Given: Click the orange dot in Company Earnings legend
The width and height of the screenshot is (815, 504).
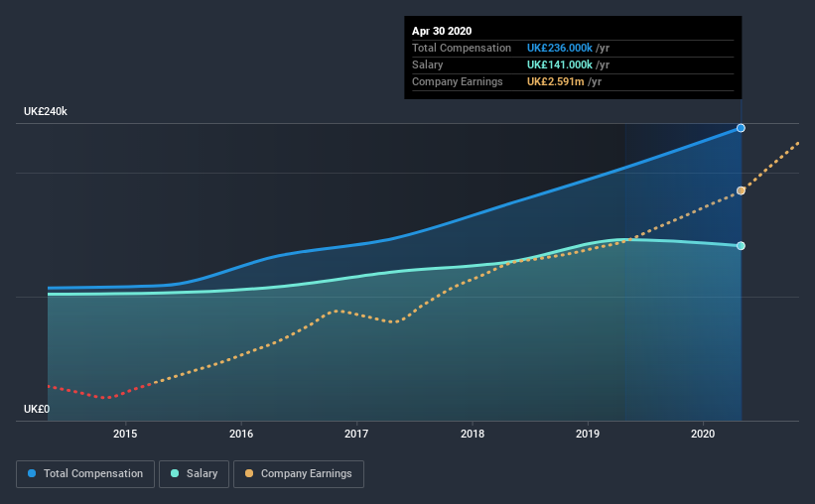Looking at the screenshot, I should tap(249, 473).
